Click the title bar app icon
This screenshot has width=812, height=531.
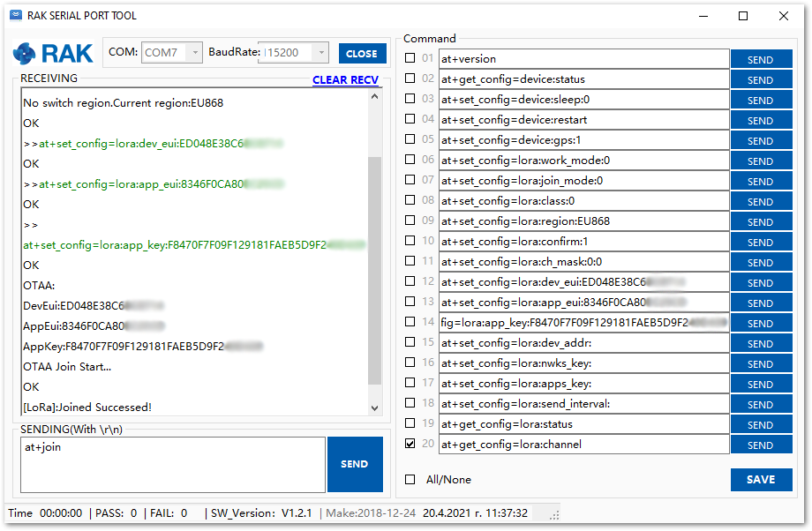point(15,15)
